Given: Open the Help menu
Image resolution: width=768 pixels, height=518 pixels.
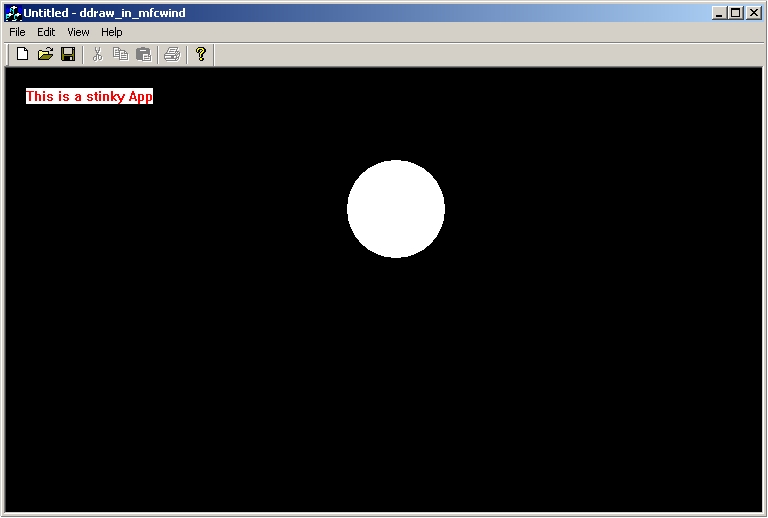Looking at the screenshot, I should pos(112,32).
